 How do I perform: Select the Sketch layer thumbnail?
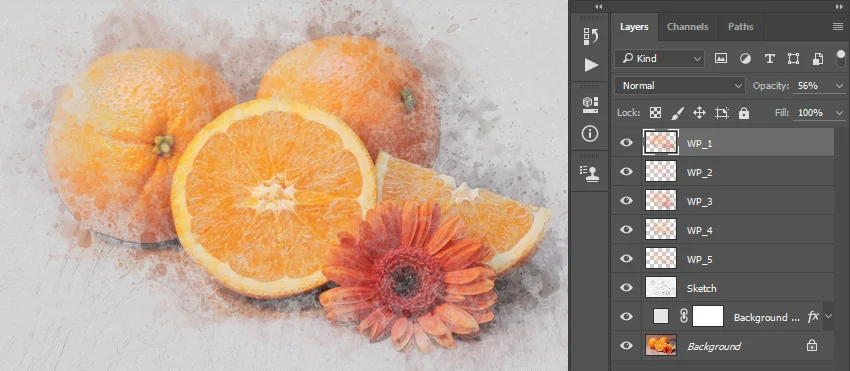661,287
